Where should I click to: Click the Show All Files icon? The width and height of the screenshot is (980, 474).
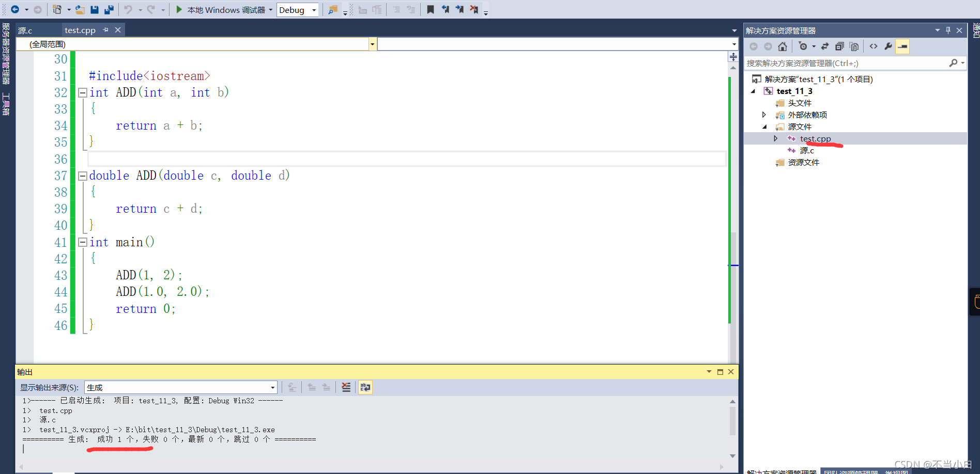click(854, 46)
